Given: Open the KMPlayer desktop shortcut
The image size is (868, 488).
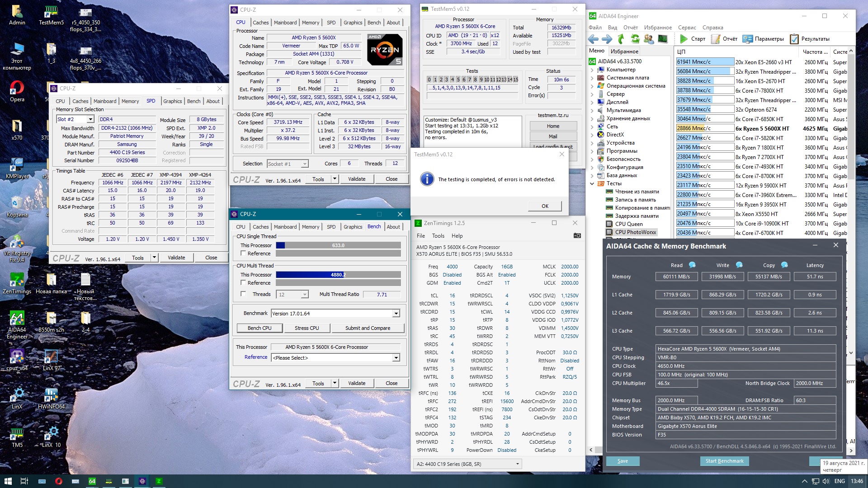Looking at the screenshot, I should (17, 168).
